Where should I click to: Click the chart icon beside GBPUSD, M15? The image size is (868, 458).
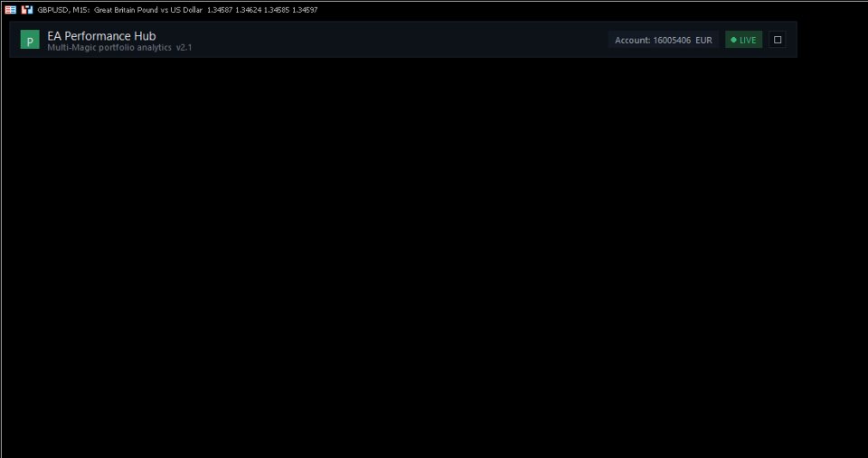(x=27, y=9)
